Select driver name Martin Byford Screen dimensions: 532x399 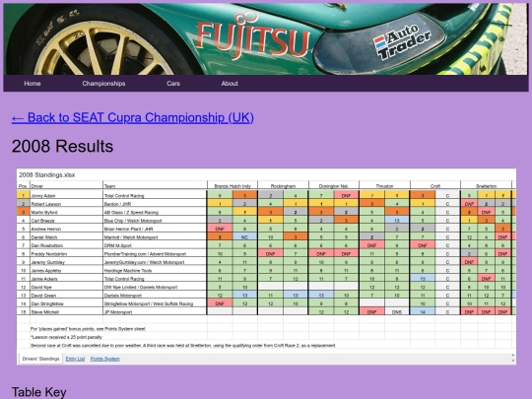click(x=44, y=213)
